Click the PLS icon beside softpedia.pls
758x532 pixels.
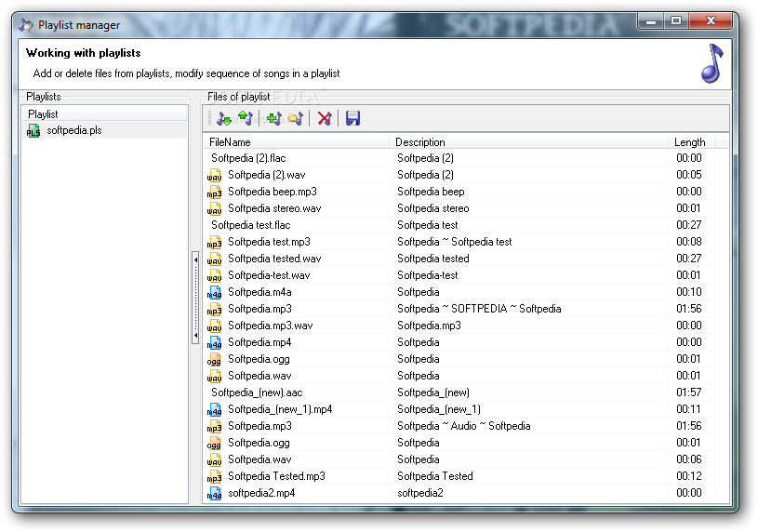pos(33,130)
